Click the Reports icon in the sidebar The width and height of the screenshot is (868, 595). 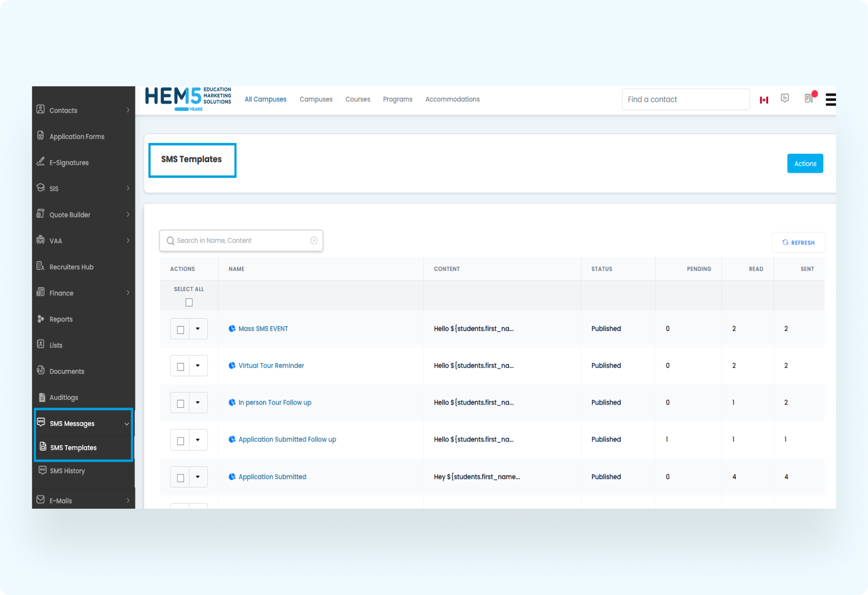click(x=41, y=319)
